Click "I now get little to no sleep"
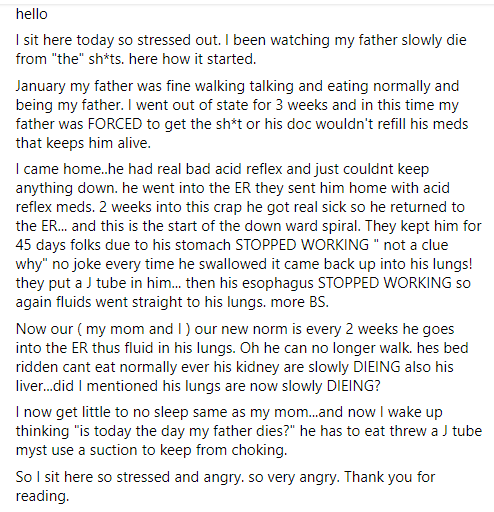Viewport: 494px width, 512px height. (102, 412)
